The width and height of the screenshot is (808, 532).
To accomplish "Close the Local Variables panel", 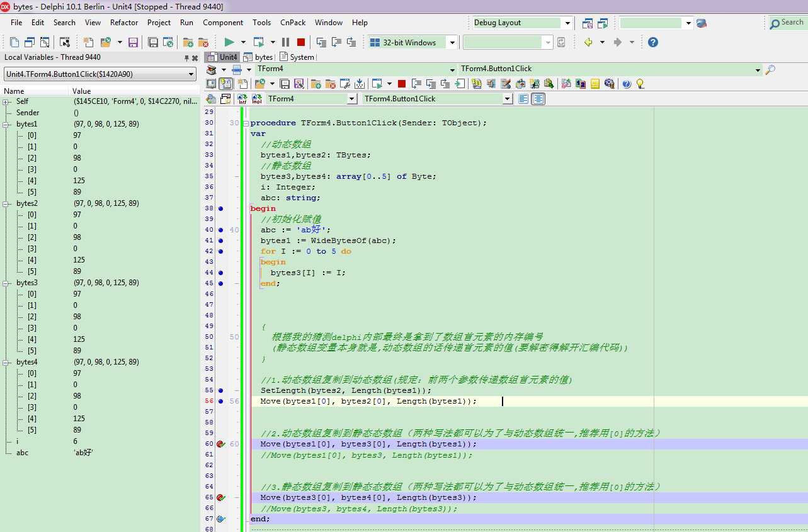I will click(x=195, y=57).
